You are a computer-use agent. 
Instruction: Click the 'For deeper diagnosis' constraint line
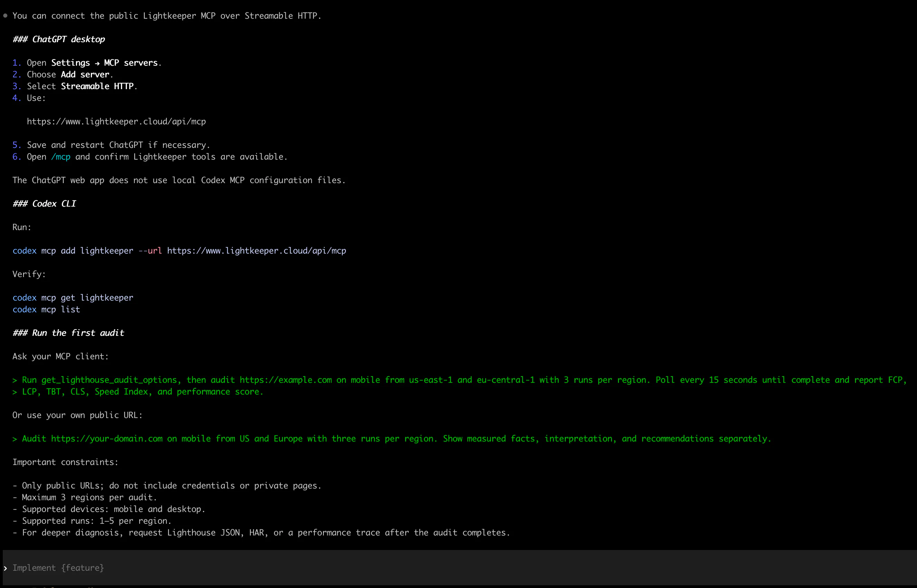[261, 533]
